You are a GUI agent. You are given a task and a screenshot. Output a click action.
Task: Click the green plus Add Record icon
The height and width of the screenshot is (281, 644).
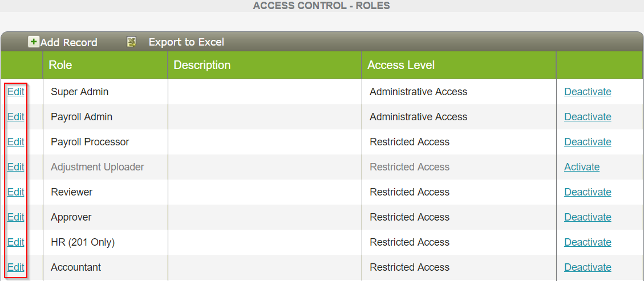tap(34, 42)
